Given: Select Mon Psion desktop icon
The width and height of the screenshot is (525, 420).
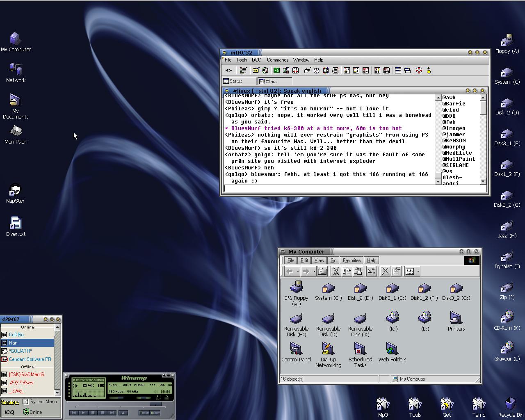Looking at the screenshot, I should click(x=16, y=135).
